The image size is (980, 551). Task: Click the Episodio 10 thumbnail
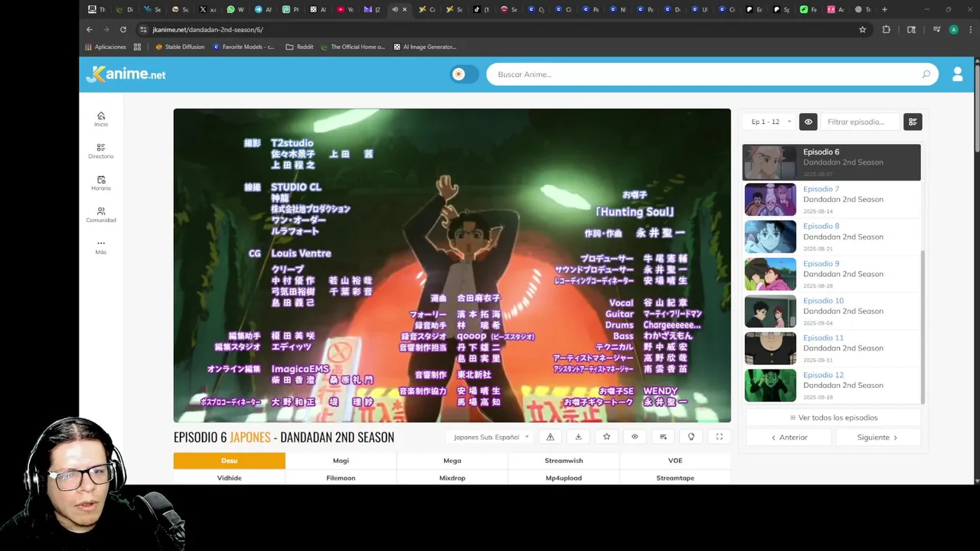coord(770,311)
